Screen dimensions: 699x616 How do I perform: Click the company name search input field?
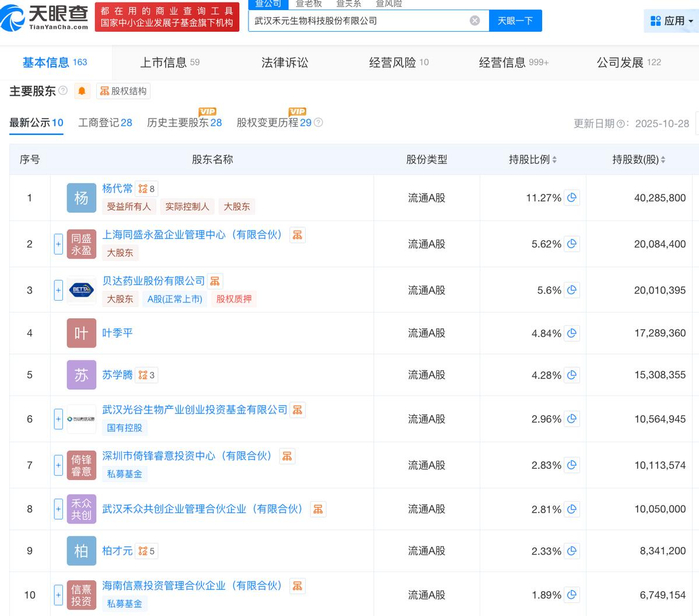[x=357, y=20]
